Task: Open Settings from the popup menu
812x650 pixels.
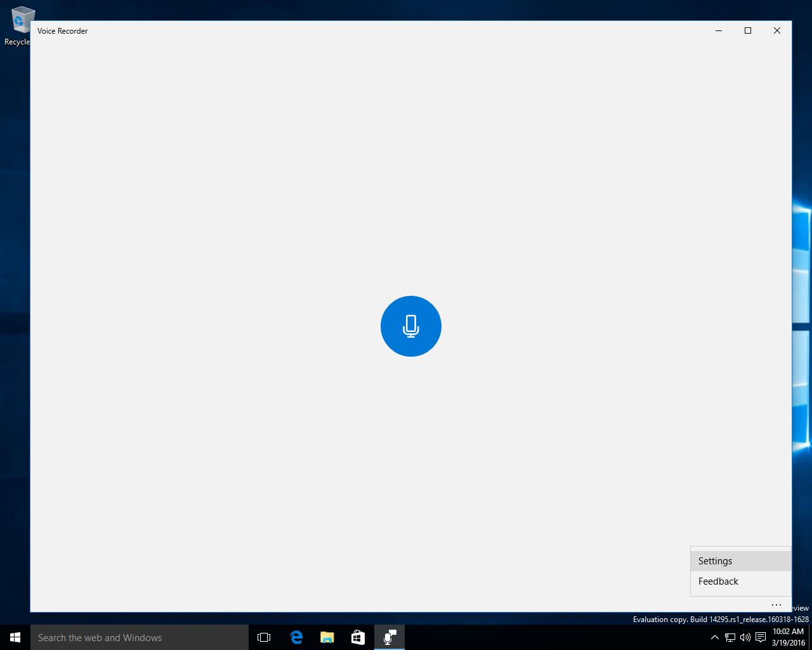Action: (x=741, y=561)
